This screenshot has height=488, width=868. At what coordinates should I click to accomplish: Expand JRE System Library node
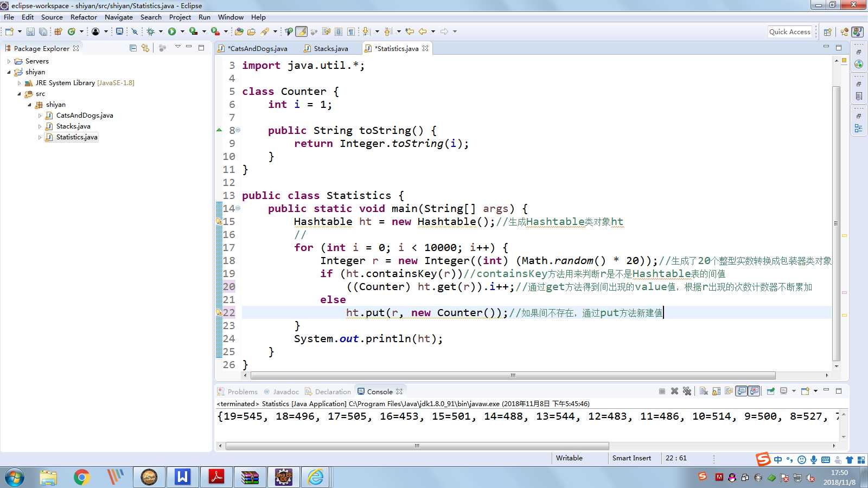19,83
